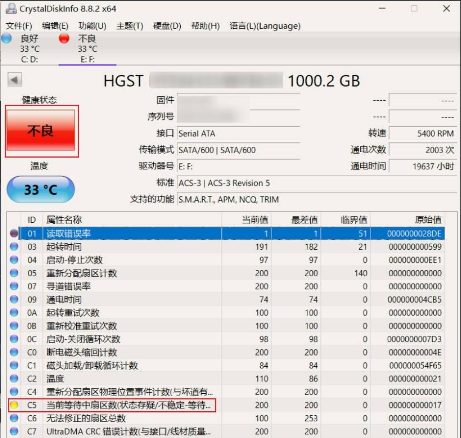Click the 当前值 column header

[246, 220]
